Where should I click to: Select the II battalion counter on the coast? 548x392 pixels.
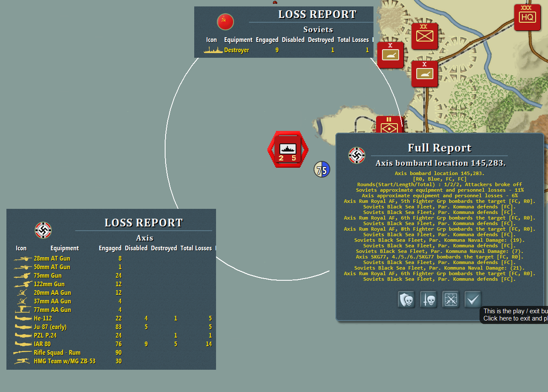coord(389,125)
